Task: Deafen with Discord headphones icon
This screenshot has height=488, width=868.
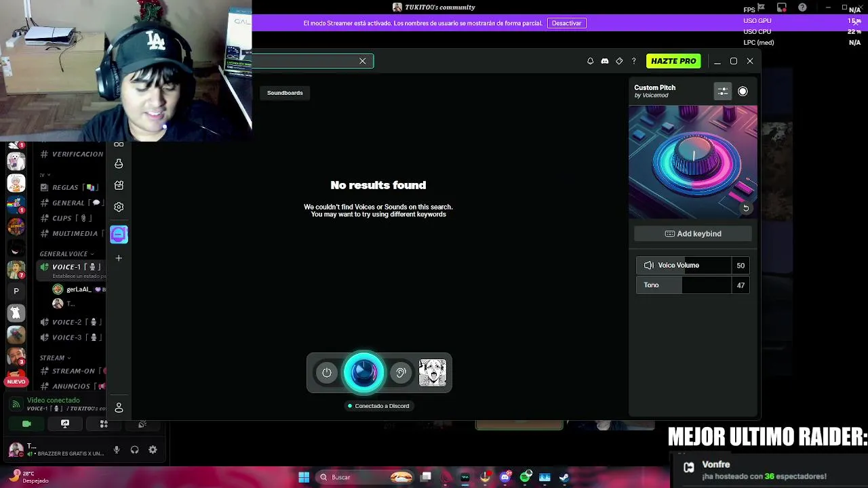Action: pos(134,450)
